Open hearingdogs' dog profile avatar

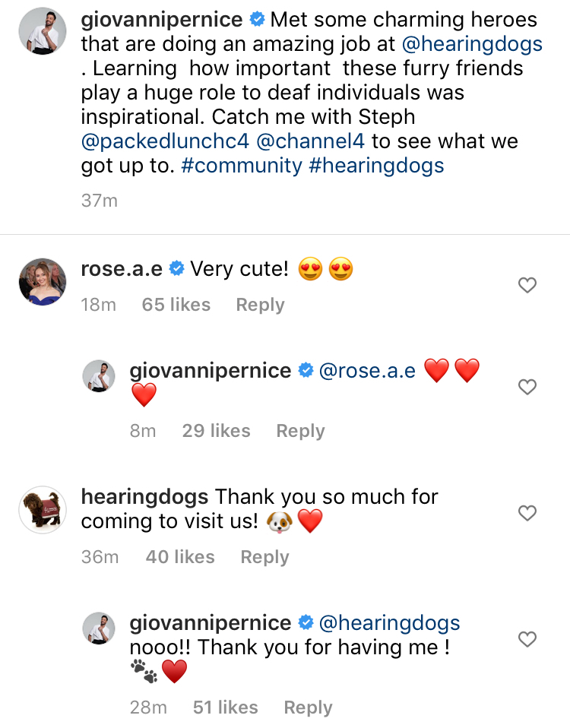(43, 510)
